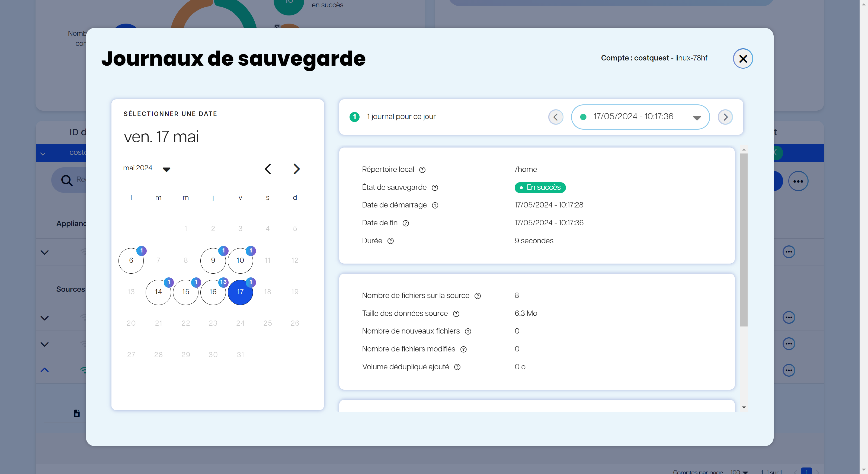
Task: Go to next month in calendar
Action: 296,169
